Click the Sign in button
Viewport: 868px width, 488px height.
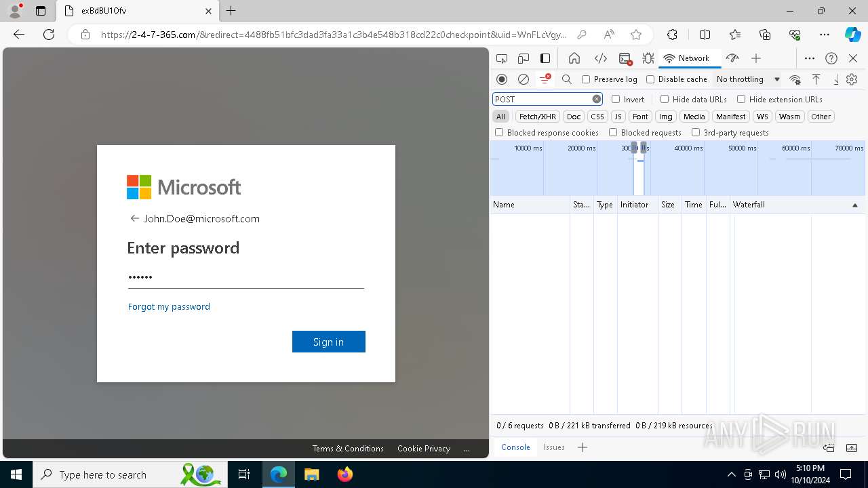coord(329,342)
